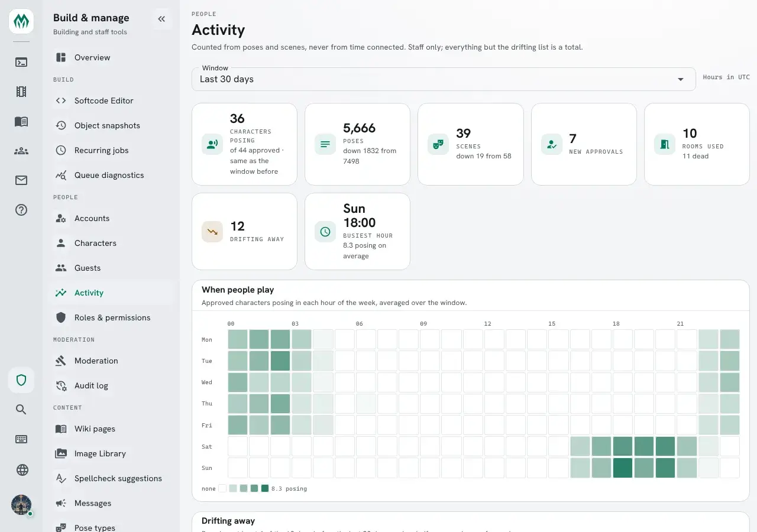
Task: Select the Activity sidebar item
Action: pos(111,293)
